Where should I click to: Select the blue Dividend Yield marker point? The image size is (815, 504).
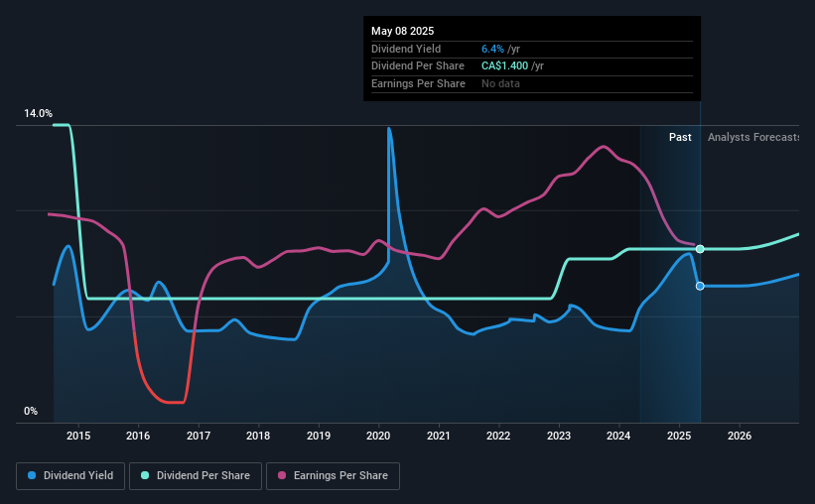pos(700,286)
